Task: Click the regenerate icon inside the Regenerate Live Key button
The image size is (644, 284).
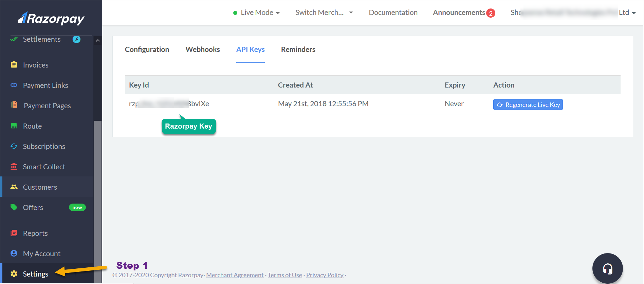Action: tap(500, 105)
